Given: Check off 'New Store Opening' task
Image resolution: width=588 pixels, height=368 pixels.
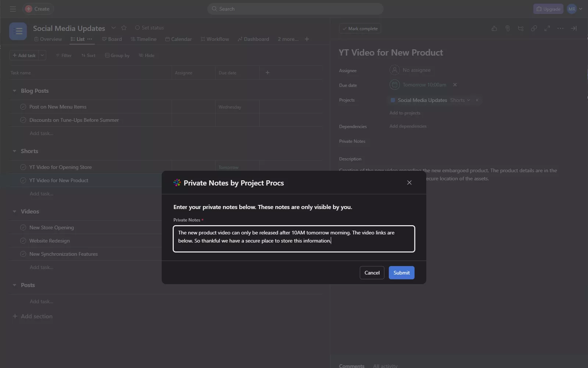Looking at the screenshot, I should 23,227.
